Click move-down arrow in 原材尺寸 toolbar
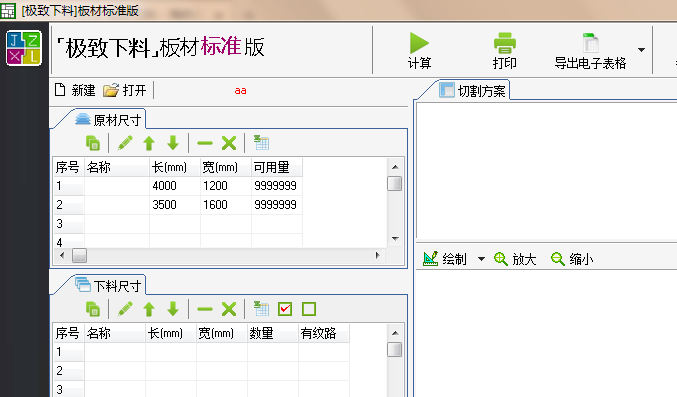Image resolution: width=677 pixels, height=397 pixels. click(173, 143)
